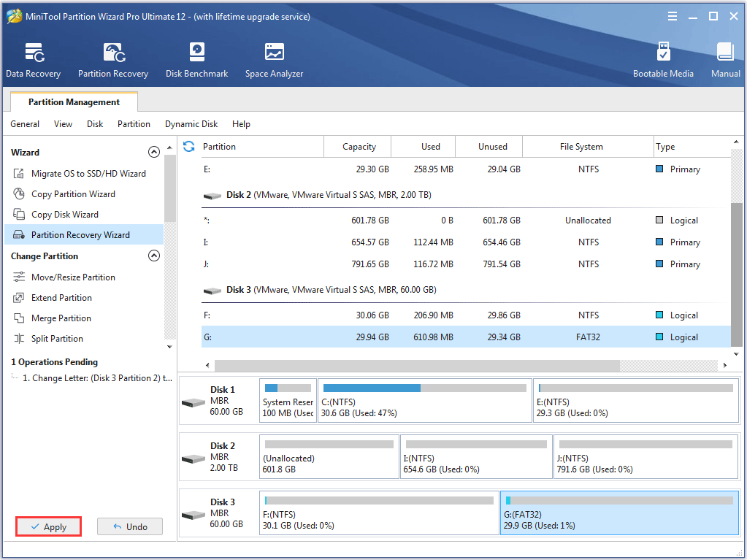Click the Copy Partition Wizard icon
The width and height of the screenshot is (747, 560).
tap(19, 193)
